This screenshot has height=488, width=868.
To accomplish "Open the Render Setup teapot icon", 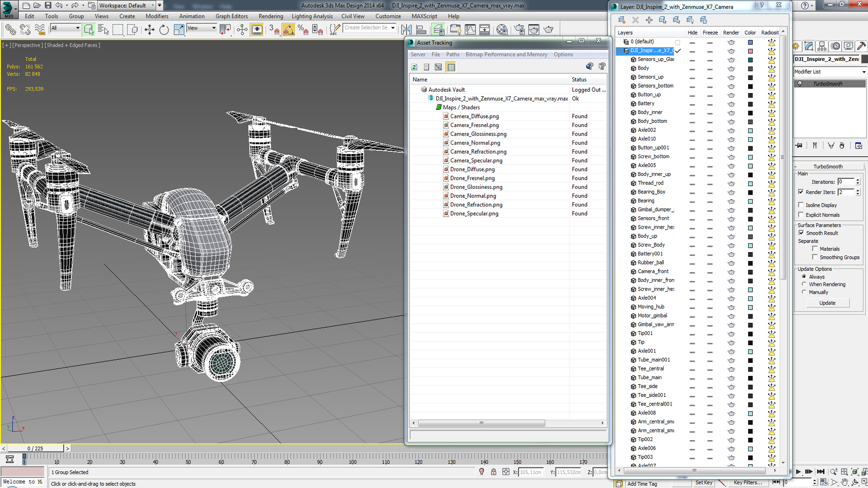I will pyautogui.click(x=519, y=30).
